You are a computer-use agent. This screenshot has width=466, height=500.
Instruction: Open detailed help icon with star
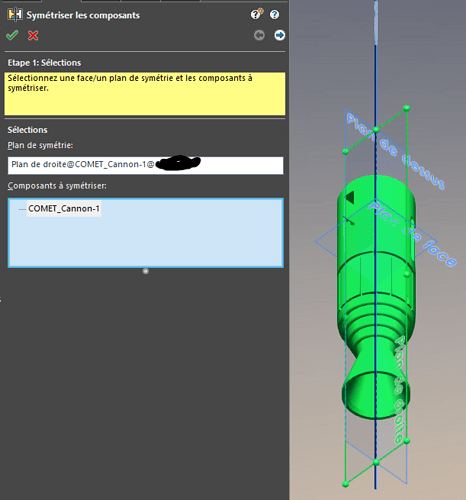256,14
